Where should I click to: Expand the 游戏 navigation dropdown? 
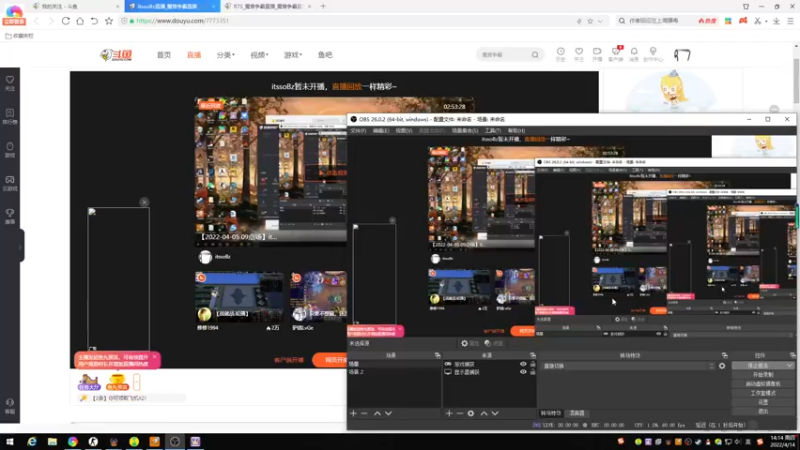coord(293,55)
